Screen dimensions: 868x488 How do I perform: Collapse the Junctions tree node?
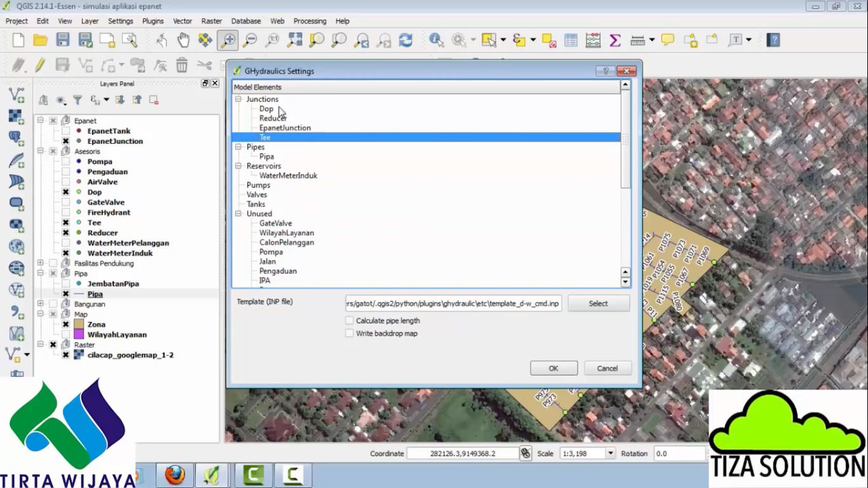(x=238, y=99)
